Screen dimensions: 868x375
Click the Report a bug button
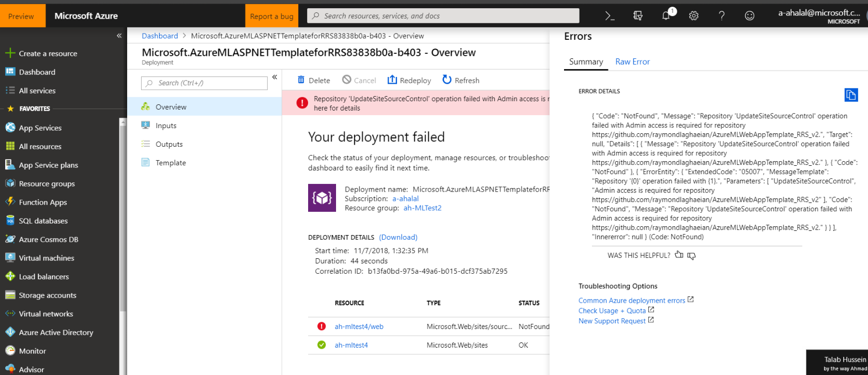pos(271,16)
